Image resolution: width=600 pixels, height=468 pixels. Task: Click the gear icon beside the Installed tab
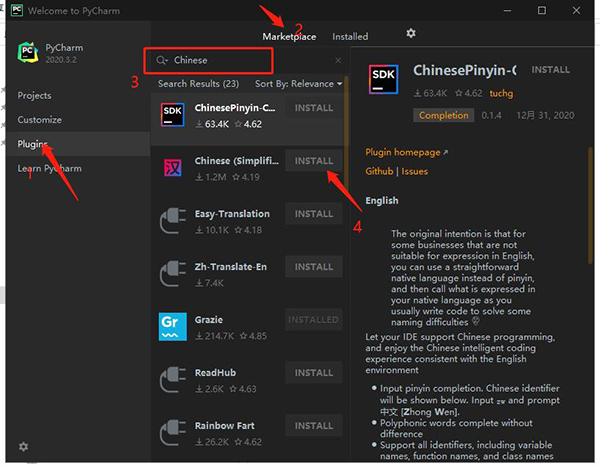(x=410, y=33)
